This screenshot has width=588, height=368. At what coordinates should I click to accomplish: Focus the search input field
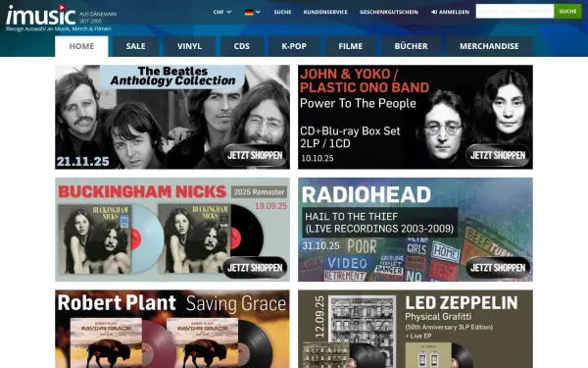tap(514, 11)
